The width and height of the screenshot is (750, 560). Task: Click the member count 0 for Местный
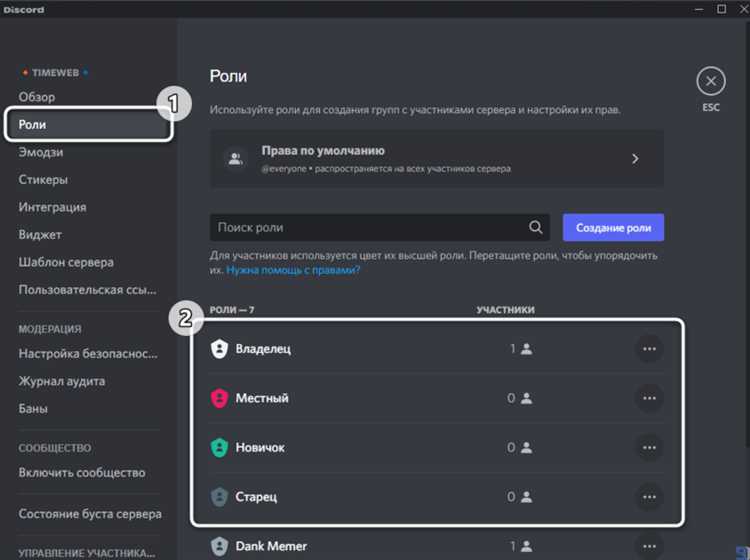(511, 398)
